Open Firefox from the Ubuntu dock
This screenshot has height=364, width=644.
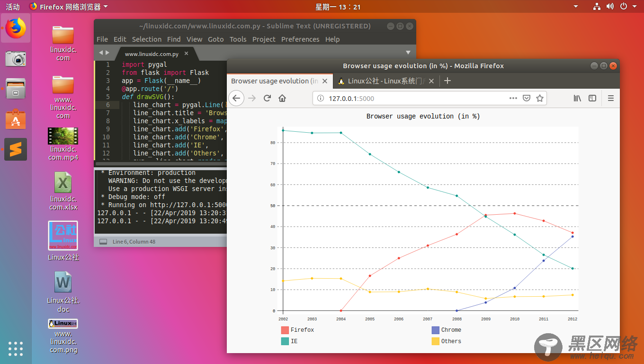[x=16, y=28]
